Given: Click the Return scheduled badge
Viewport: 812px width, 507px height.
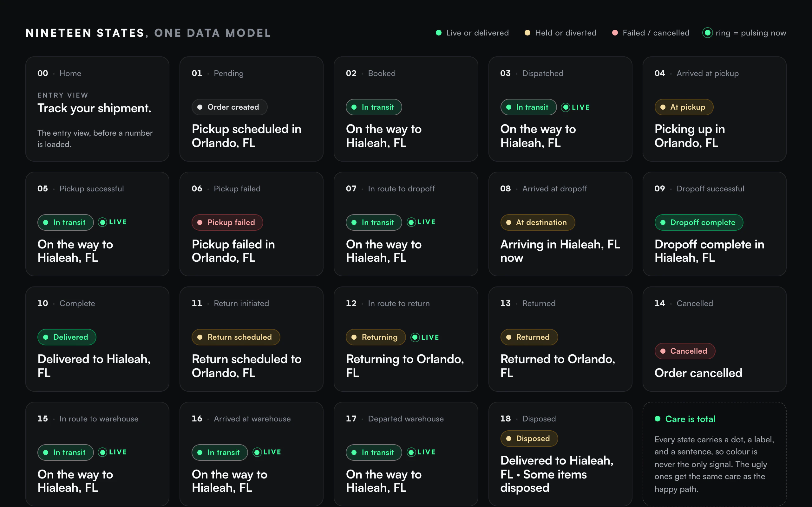Looking at the screenshot, I should 236,337.
